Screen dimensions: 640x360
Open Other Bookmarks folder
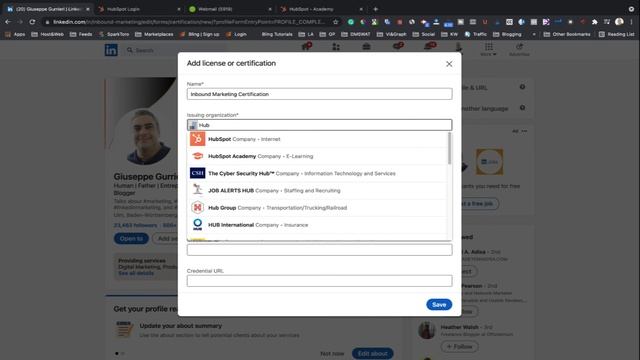pos(567,34)
